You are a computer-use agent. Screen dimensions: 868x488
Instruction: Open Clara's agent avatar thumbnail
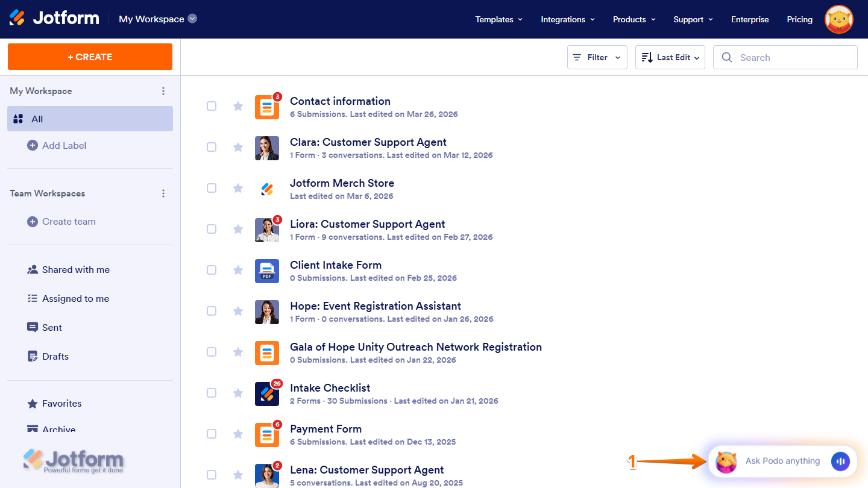(x=267, y=148)
